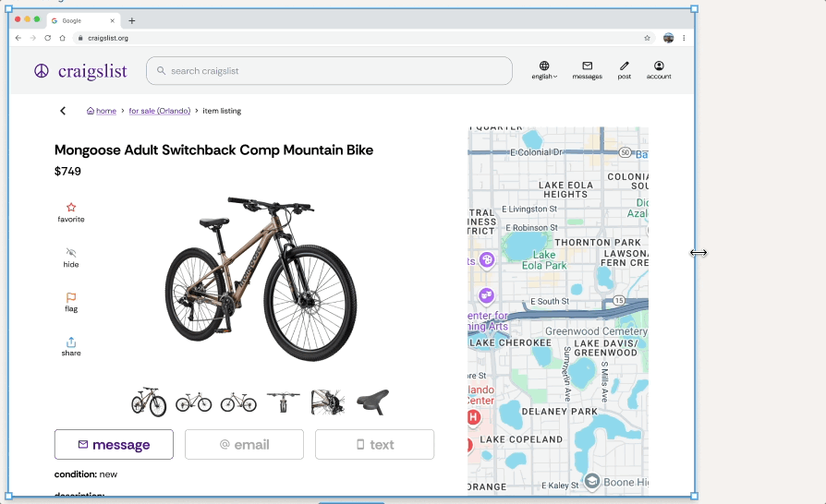The image size is (826, 504).
Task: Click the Boone High school map marker
Action: coord(592,481)
